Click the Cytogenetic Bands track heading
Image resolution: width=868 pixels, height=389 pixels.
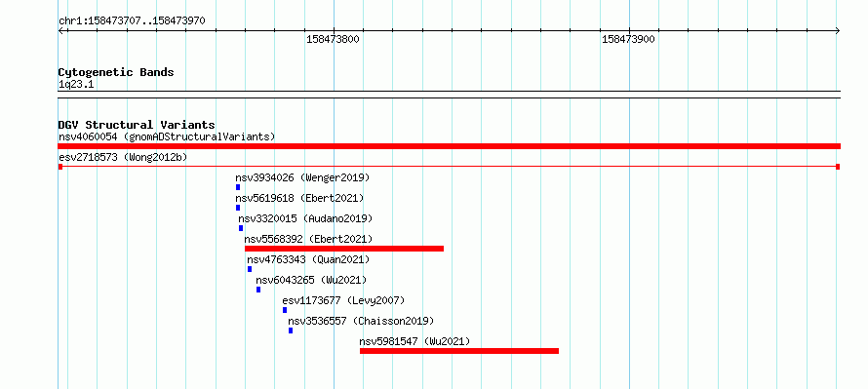(116, 72)
